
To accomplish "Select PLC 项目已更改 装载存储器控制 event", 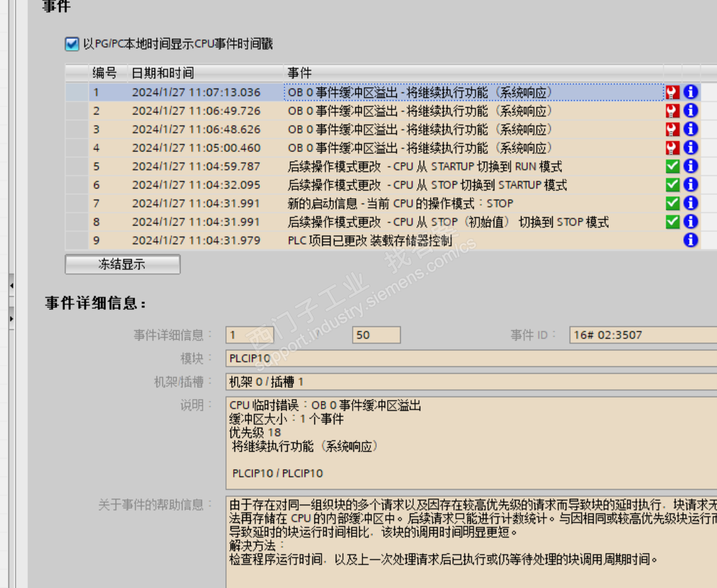I will click(383, 240).
